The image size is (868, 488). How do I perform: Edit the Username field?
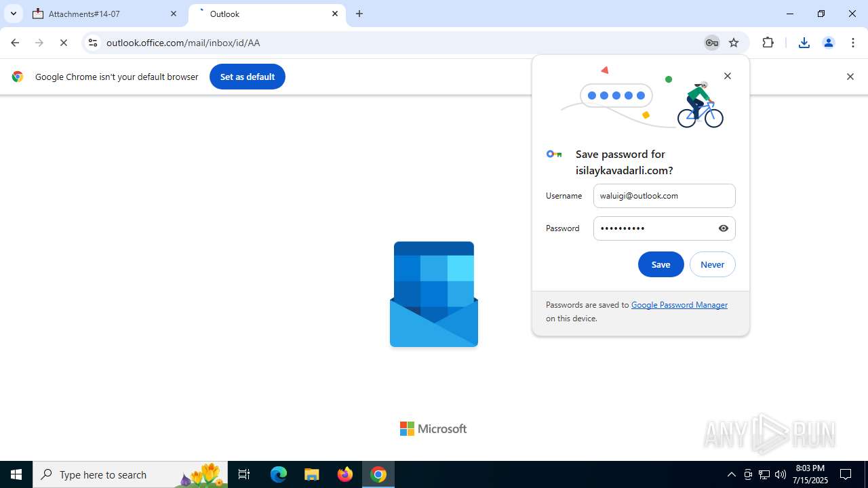665,196
